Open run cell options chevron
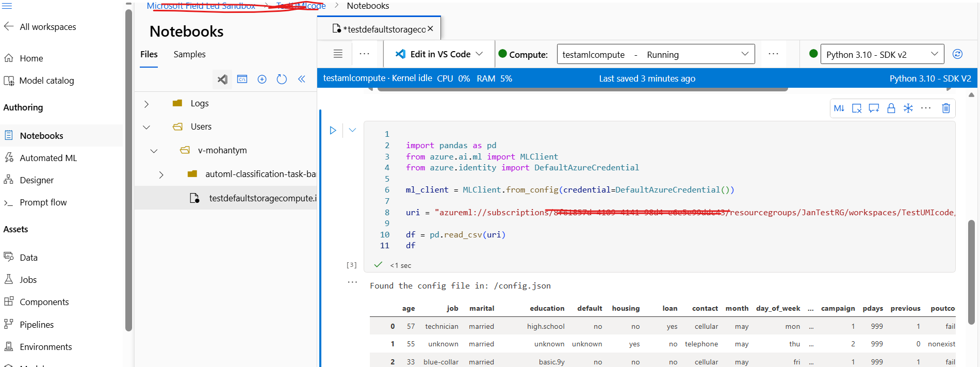The height and width of the screenshot is (367, 980). tap(352, 130)
